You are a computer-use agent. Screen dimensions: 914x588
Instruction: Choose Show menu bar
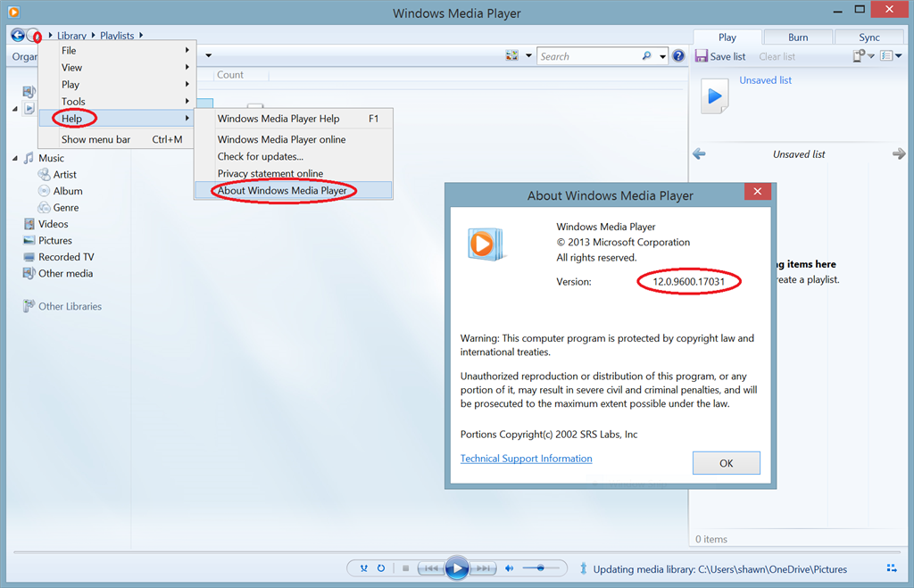click(x=118, y=139)
